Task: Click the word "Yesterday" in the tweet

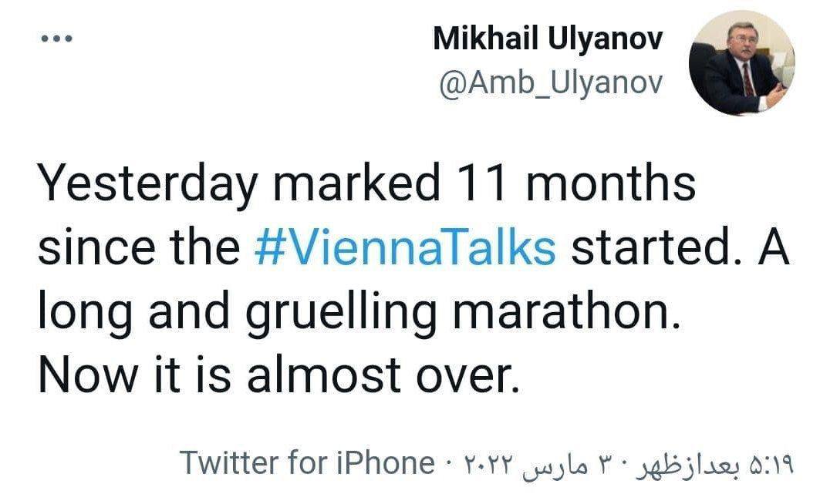Action: pyautogui.click(x=147, y=185)
